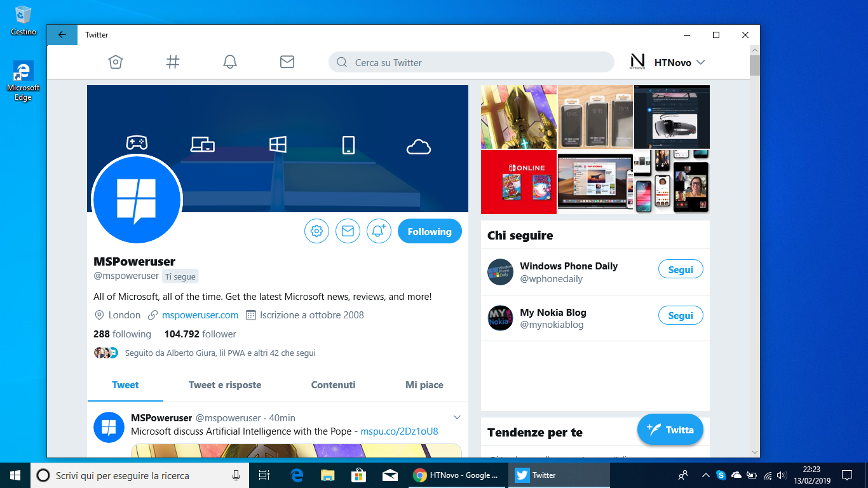Click the vertical scrollbar thumb in Twitter window

coord(754,65)
